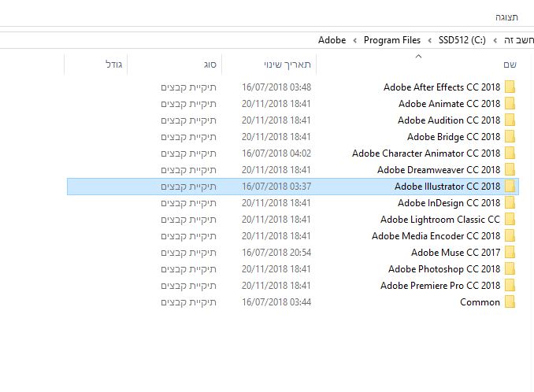Navigate to Program Files breadcrumb

coord(392,40)
